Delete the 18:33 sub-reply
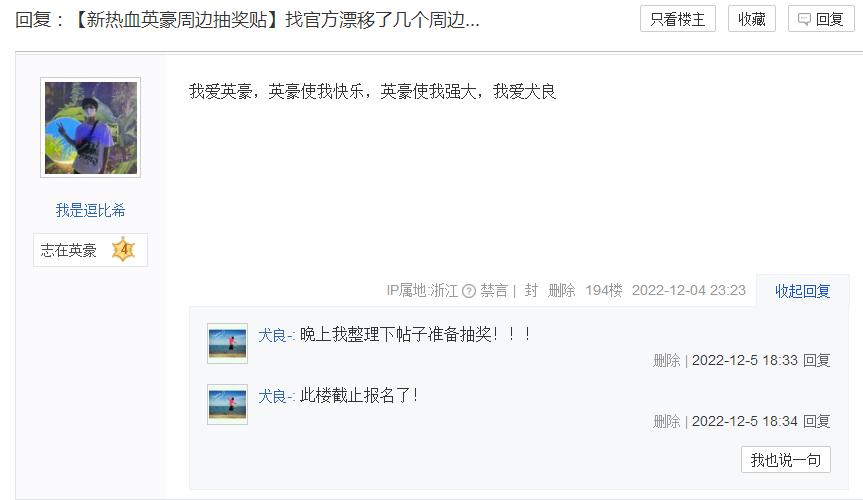The height and width of the screenshot is (500, 863). tap(667, 361)
